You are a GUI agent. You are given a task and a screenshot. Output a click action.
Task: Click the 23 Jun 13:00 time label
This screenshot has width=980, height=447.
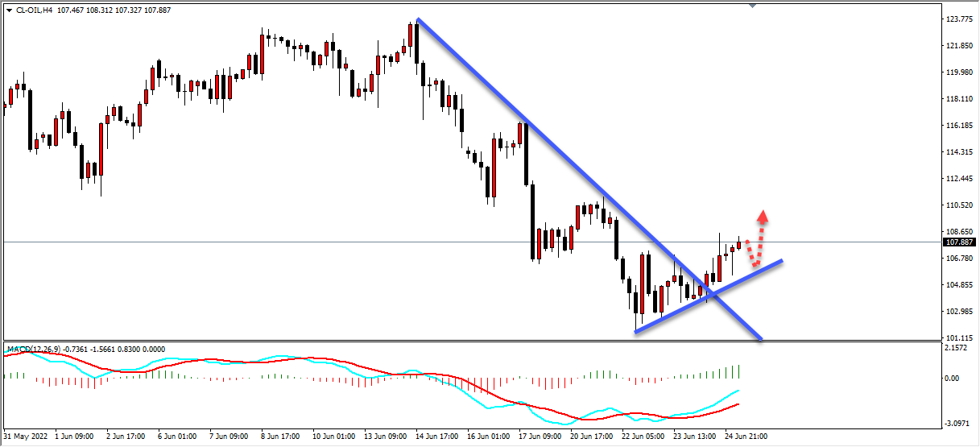pos(693,437)
